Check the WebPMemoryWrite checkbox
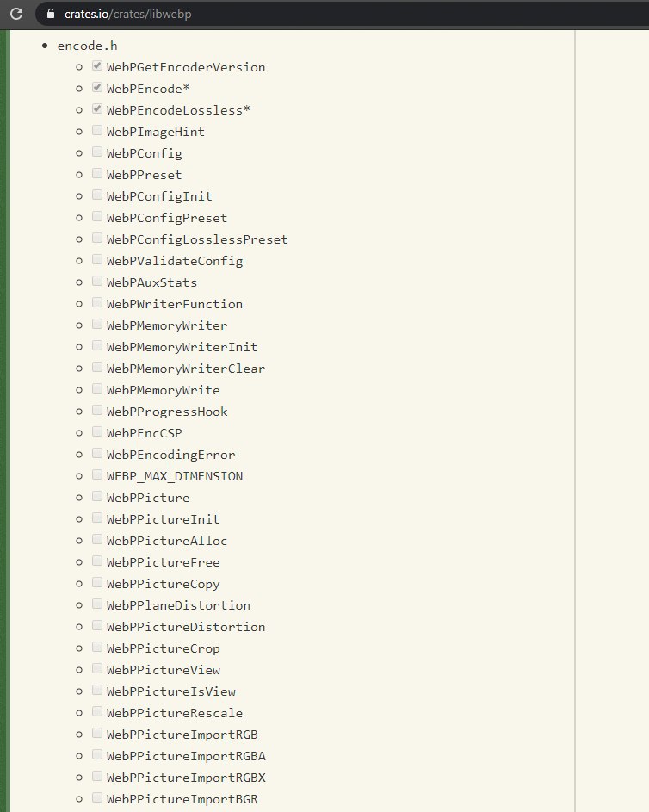 pyautogui.click(x=97, y=389)
